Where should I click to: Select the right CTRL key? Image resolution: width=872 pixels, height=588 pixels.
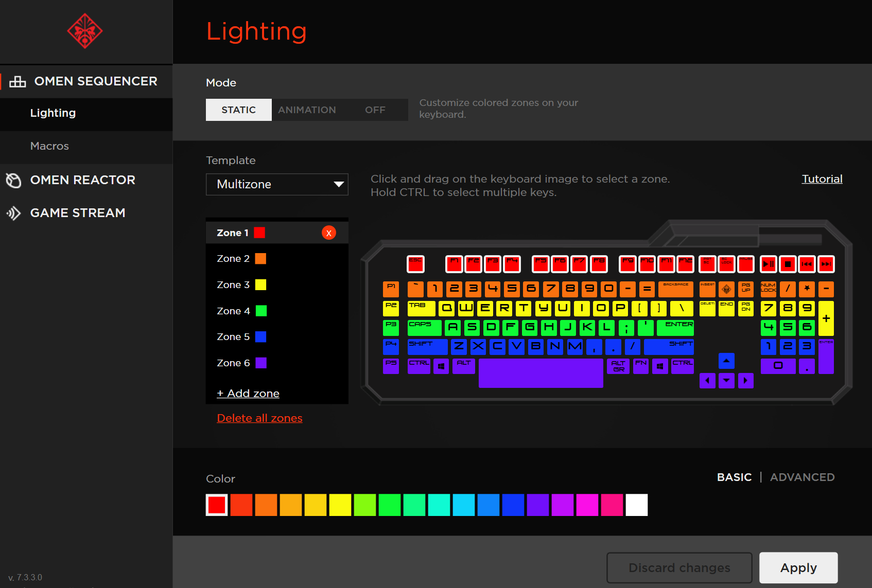click(683, 366)
